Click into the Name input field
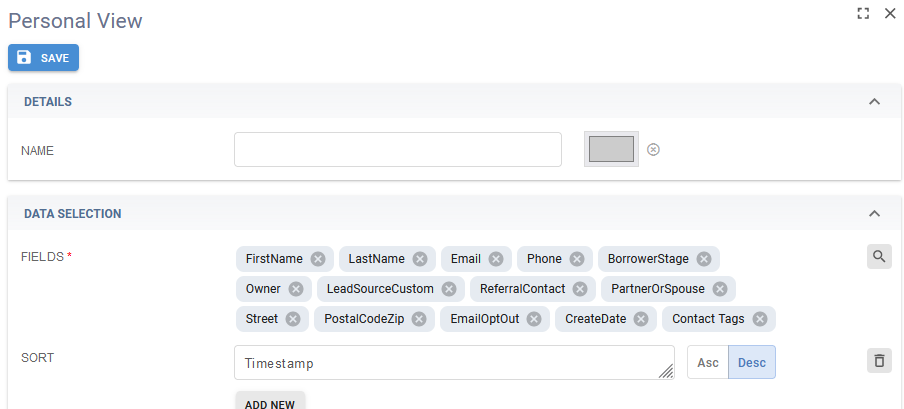This screenshot has height=409, width=904. [397, 150]
